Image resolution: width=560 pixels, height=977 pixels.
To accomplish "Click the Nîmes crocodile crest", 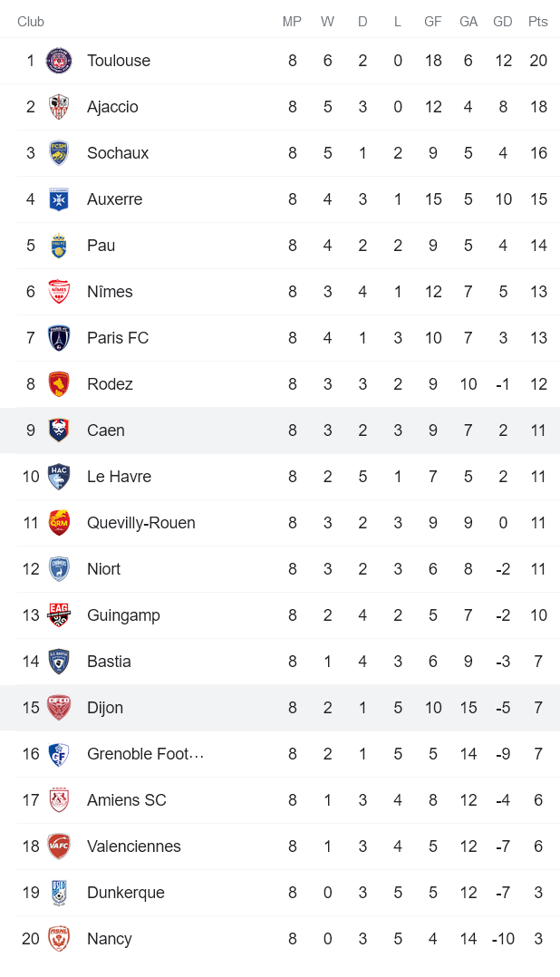I will click(58, 291).
